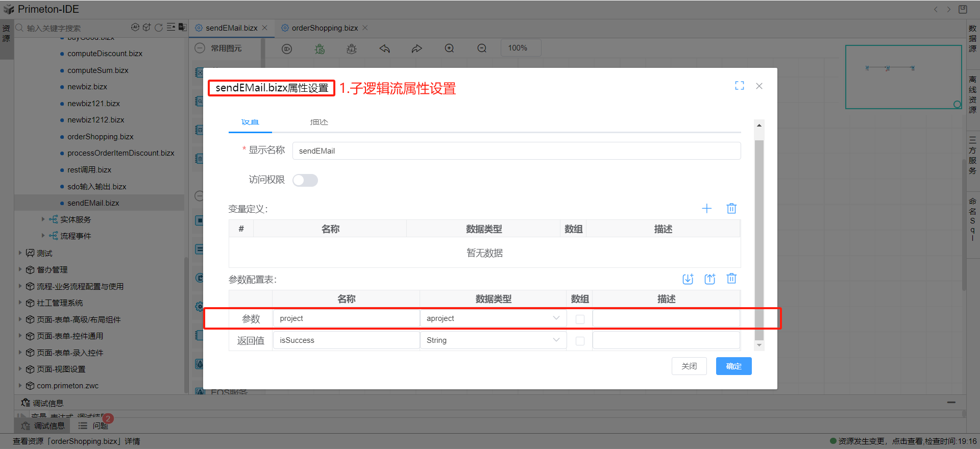The image size is (980, 449).
Task: Click the 关闭 button
Action: (x=689, y=366)
